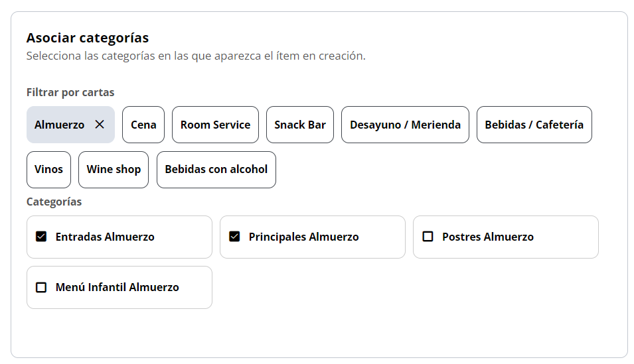Uncheck the Principales Almuerzo checkbox

coord(234,237)
